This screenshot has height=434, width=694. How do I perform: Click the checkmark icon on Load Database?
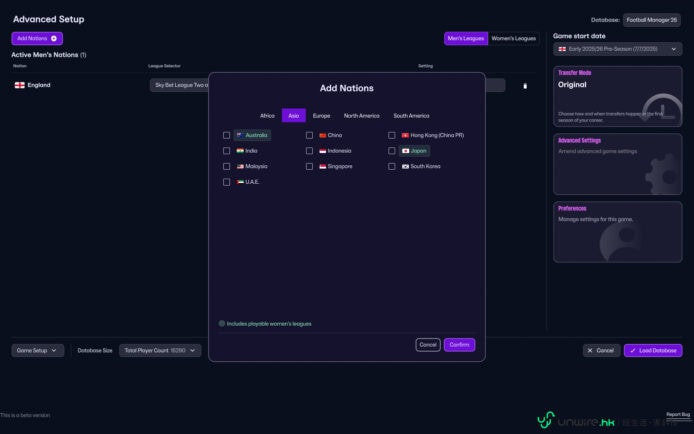coord(633,350)
